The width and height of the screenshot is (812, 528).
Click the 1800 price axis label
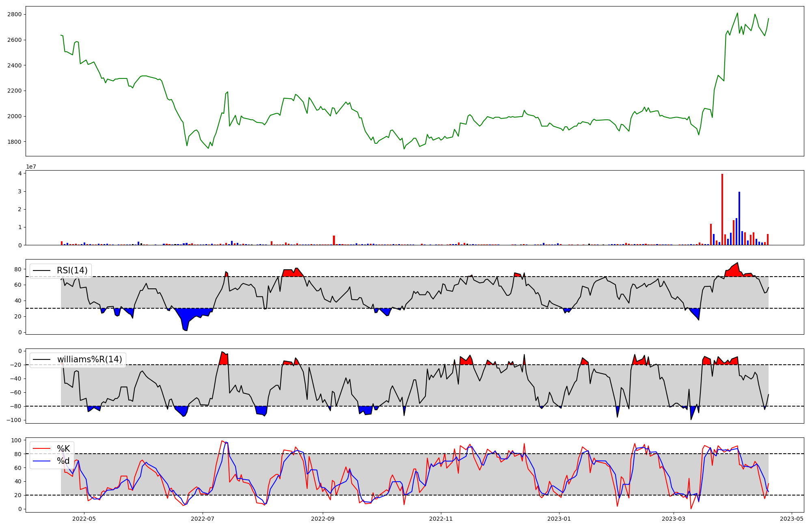[15, 142]
